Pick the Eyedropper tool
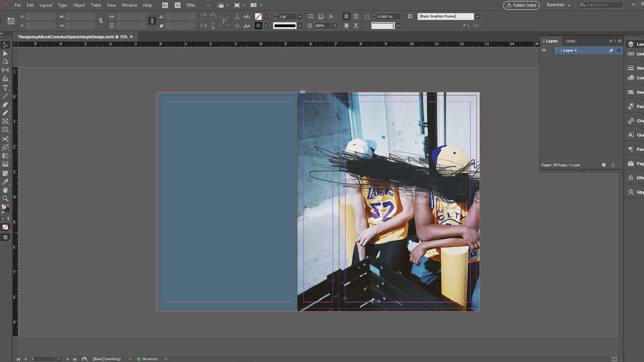The image size is (644, 362). point(5,182)
